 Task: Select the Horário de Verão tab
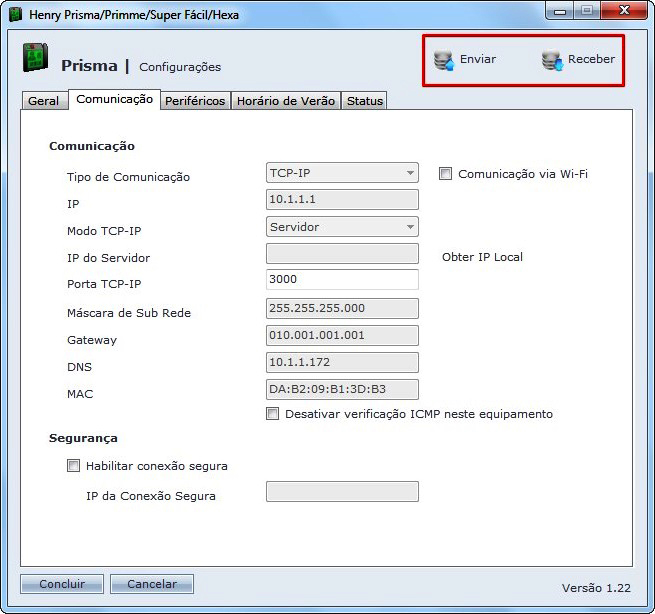click(286, 101)
